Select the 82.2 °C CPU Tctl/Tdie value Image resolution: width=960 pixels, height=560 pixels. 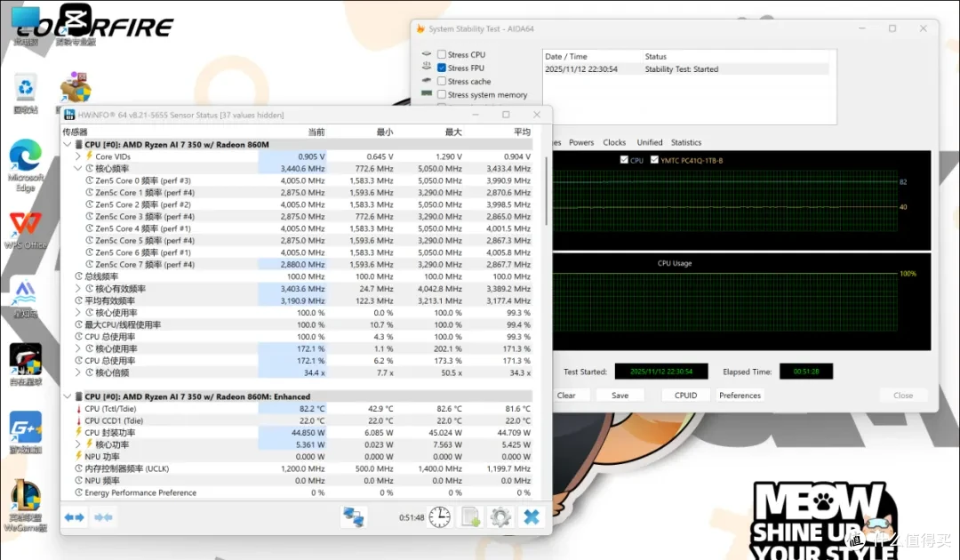(312, 409)
